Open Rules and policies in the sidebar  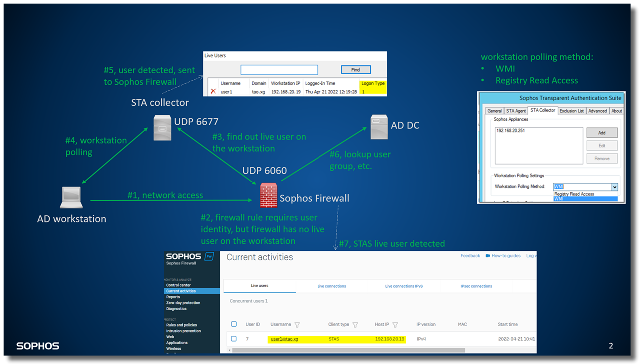pyautogui.click(x=181, y=325)
